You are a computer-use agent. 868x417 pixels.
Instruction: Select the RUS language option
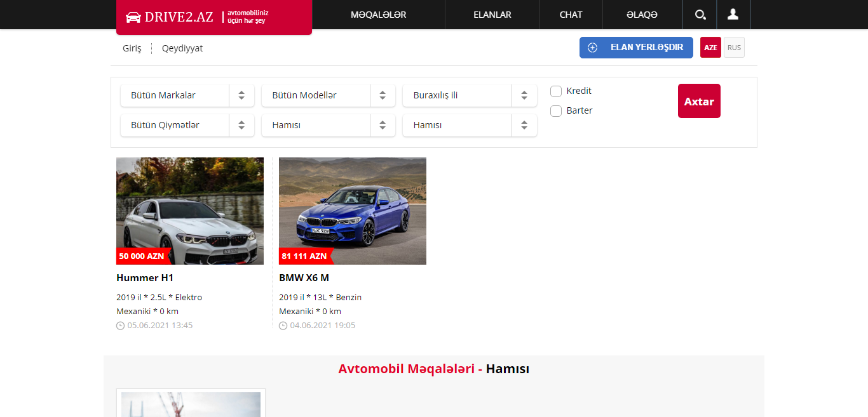coord(733,47)
